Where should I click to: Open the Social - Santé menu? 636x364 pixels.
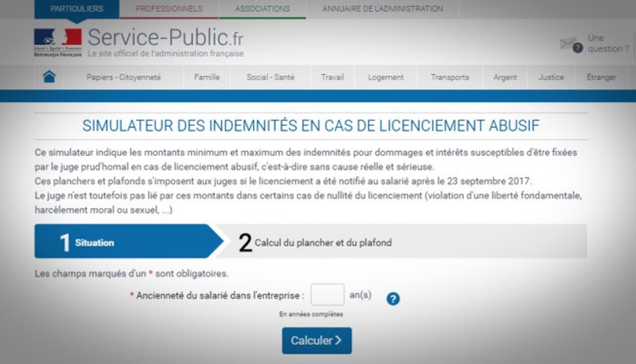coord(270,77)
